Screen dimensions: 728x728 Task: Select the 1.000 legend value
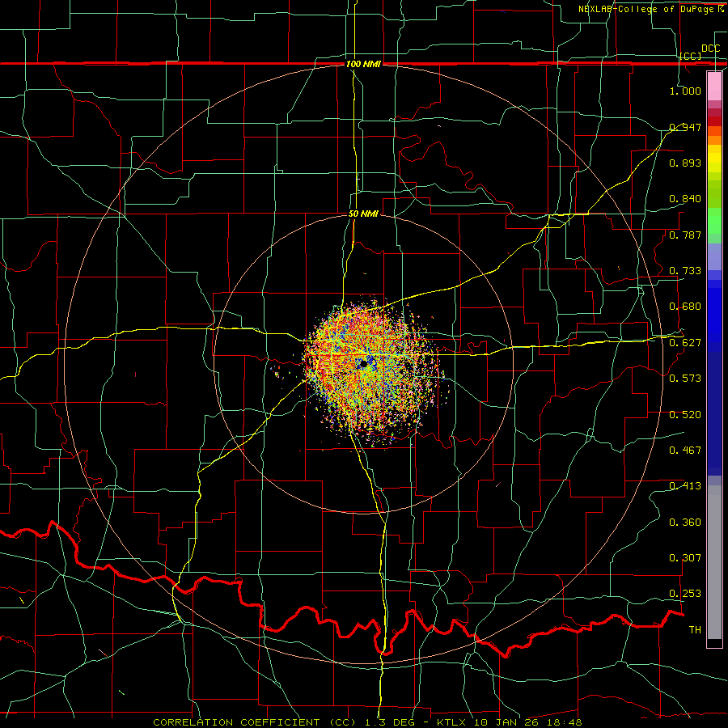tap(685, 91)
